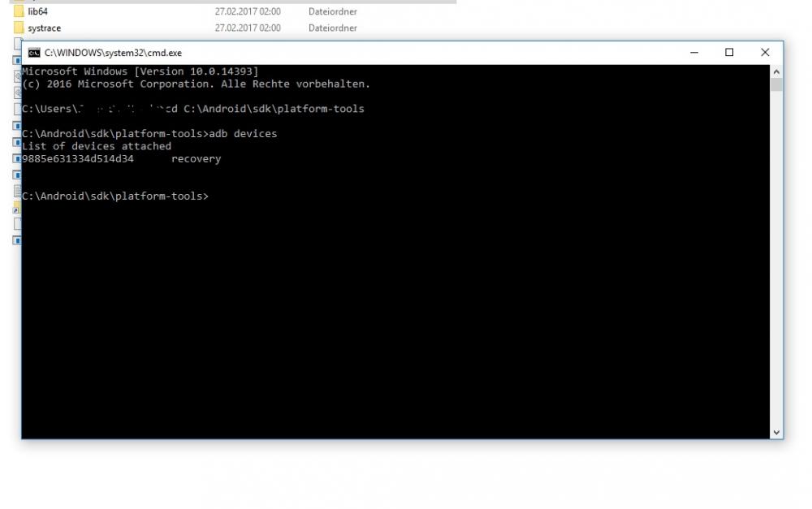812x509 pixels.
Task: Minimize the cmd.exe window
Action: 694,53
